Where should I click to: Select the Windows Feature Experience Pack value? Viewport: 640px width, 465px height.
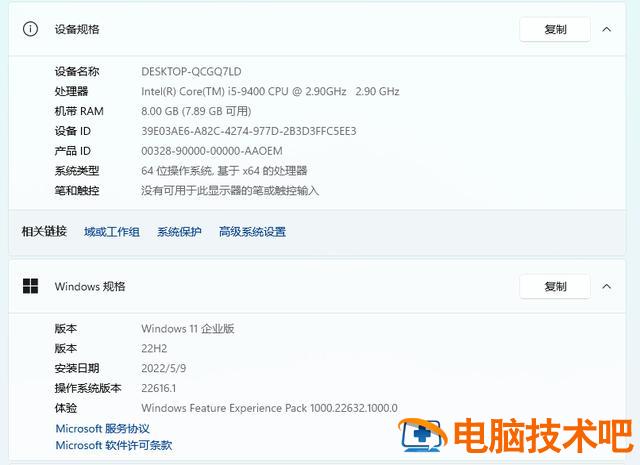click(x=269, y=408)
